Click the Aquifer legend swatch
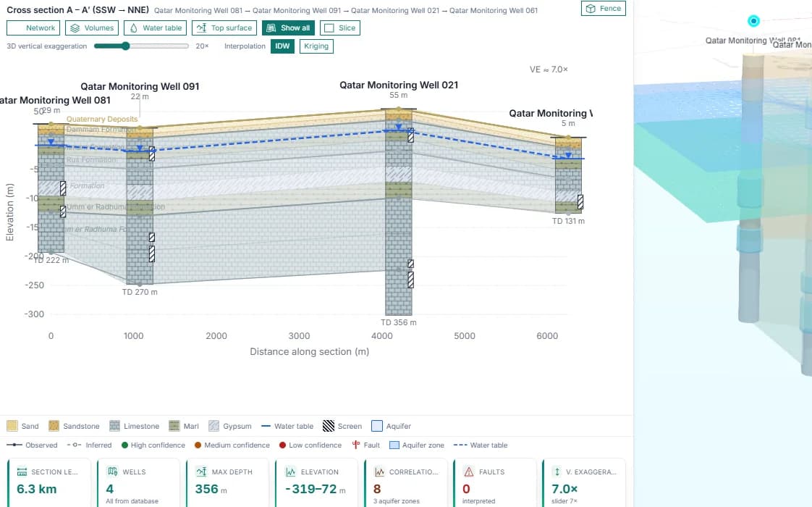 377,426
